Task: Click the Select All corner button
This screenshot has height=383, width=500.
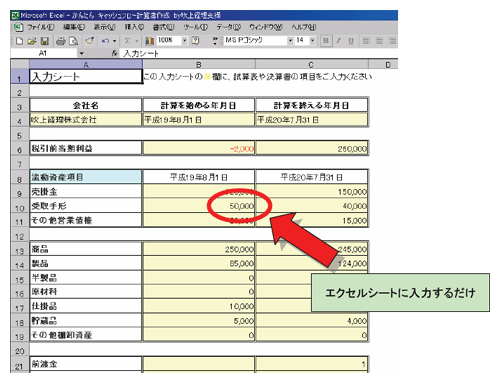Action: [x=20, y=64]
